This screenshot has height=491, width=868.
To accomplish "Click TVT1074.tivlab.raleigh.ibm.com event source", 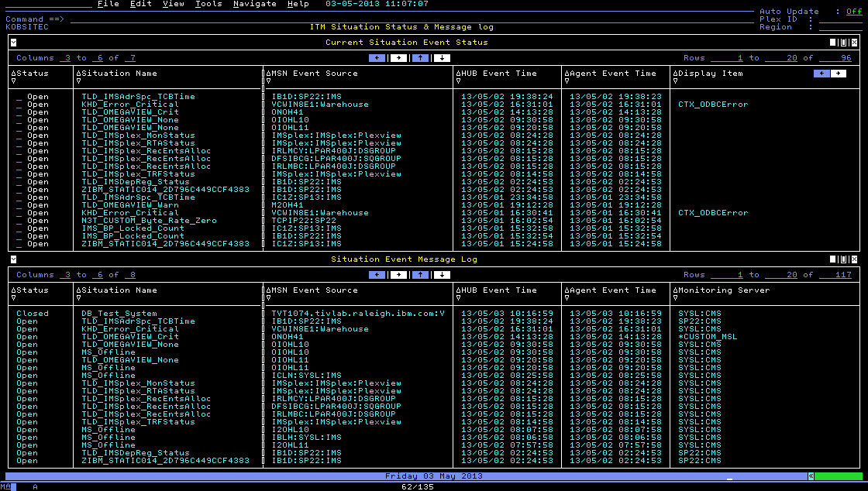I will [358, 314].
